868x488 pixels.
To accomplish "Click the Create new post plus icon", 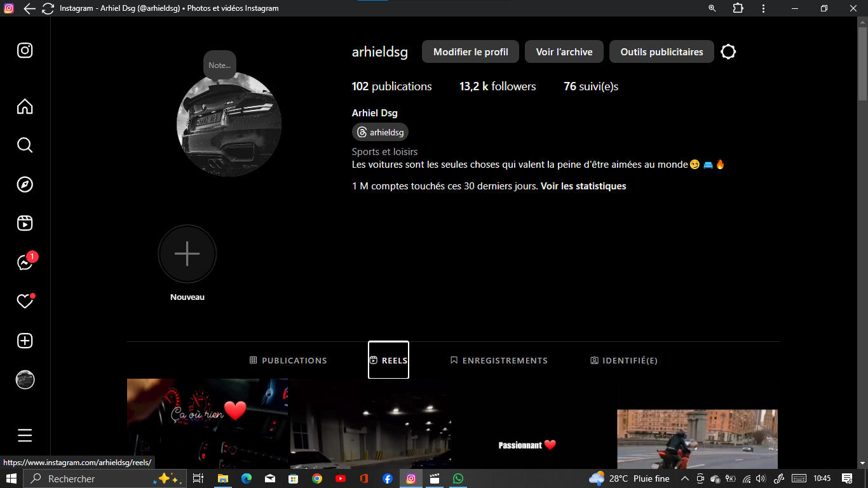I will 25,341.
